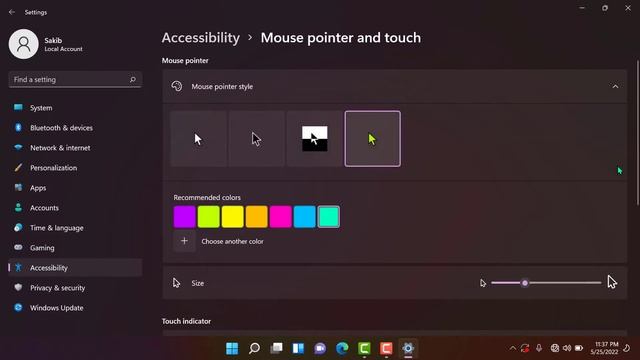The image size is (640, 360).
Task: Open the green Camtasia taskbar app
Action: pyautogui.click(x=364, y=348)
